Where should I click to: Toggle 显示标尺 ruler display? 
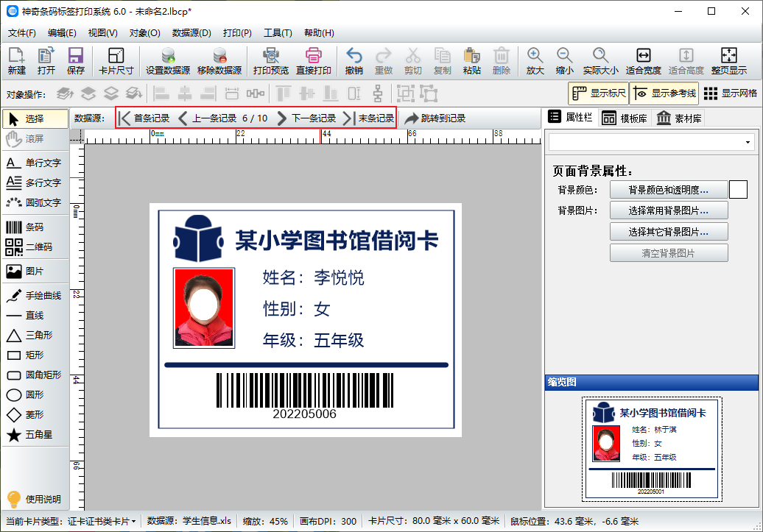[599, 93]
